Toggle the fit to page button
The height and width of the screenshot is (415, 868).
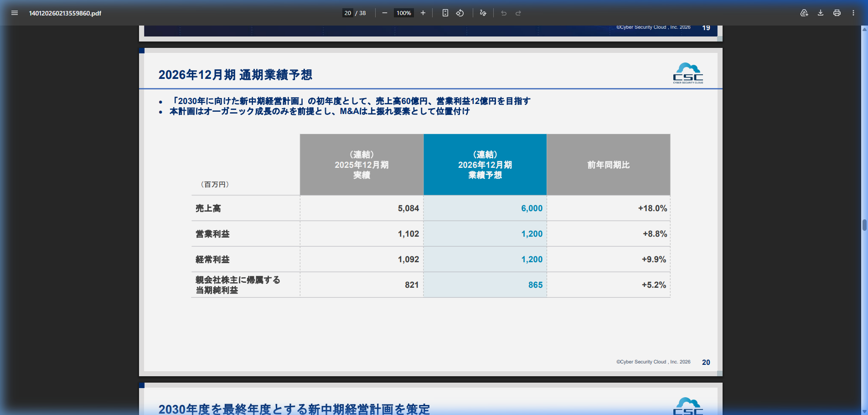pyautogui.click(x=445, y=13)
